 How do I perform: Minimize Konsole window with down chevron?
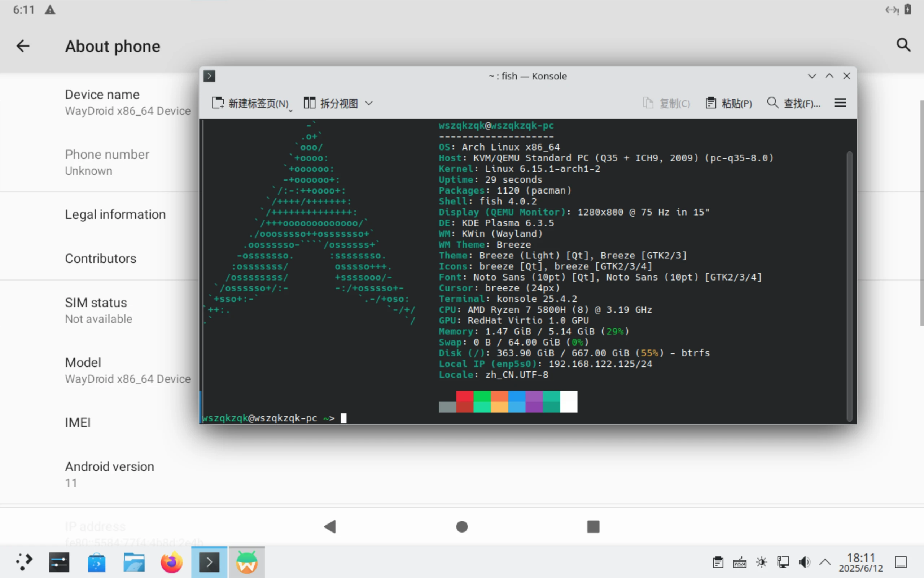pos(812,76)
